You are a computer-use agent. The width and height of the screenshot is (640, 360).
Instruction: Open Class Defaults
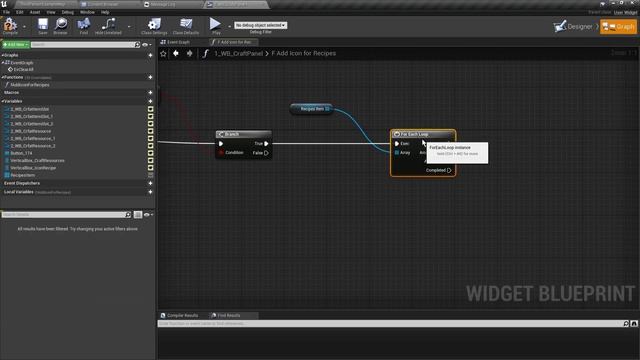pyautogui.click(x=186, y=26)
